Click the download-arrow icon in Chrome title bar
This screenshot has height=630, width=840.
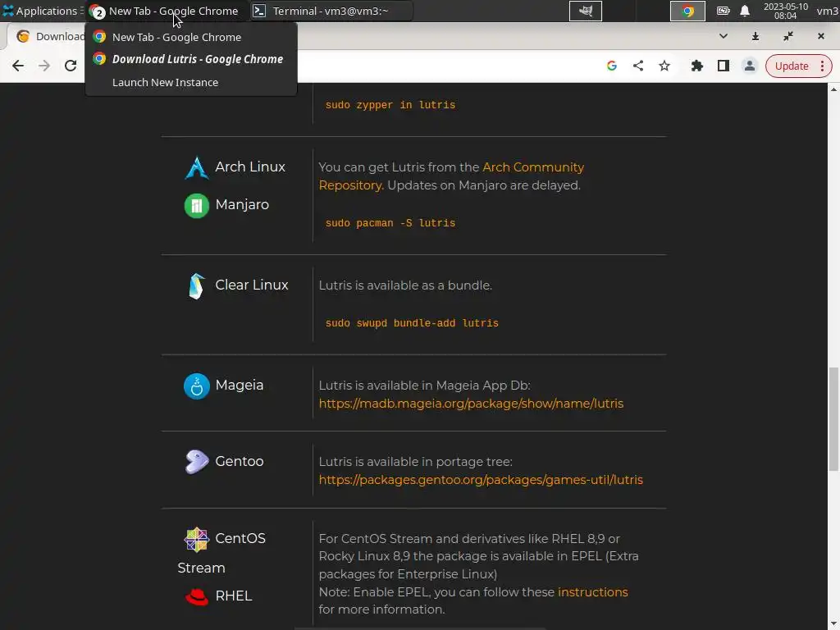[756, 36]
